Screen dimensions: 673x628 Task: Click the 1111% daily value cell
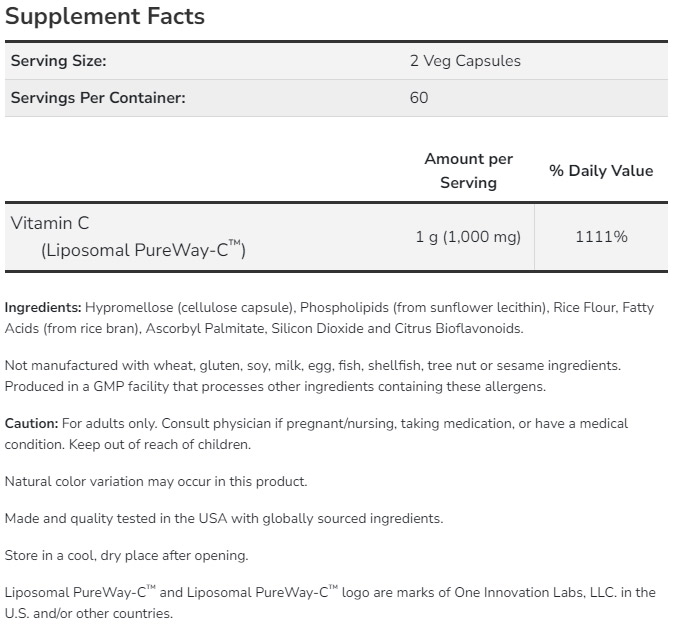pyautogui.click(x=601, y=237)
